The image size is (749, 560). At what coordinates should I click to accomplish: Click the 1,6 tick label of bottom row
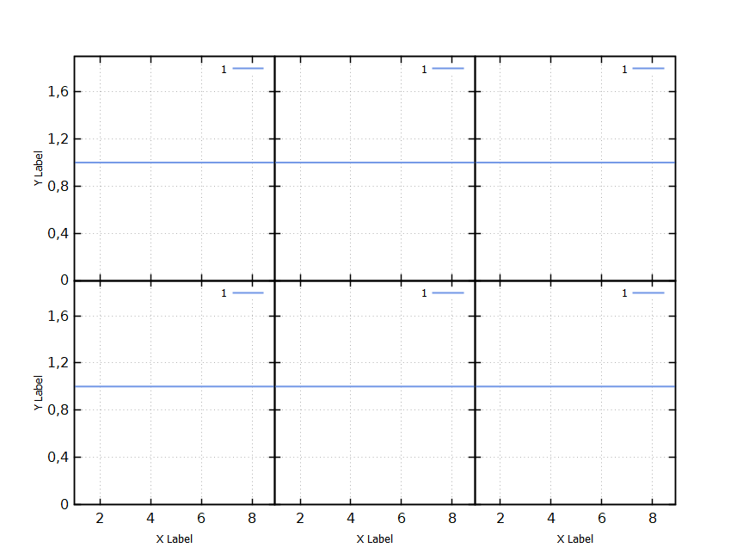[58, 316]
